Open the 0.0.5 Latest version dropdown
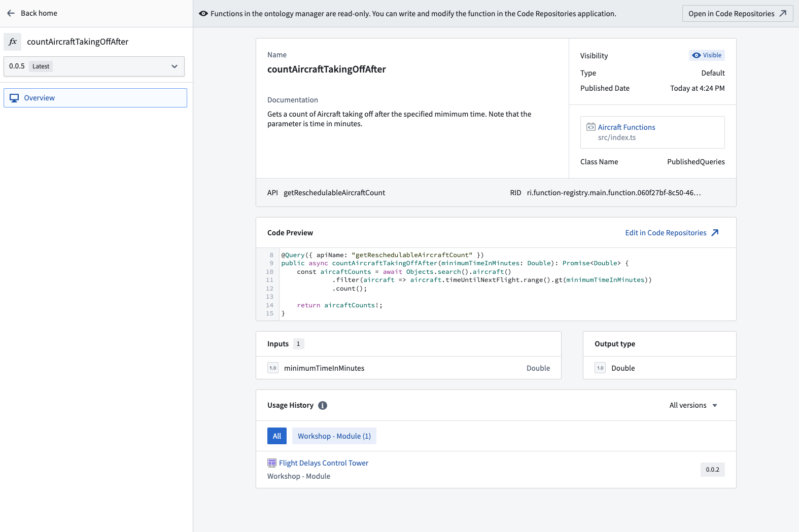The height and width of the screenshot is (532, 799). (x=94, y=66)
